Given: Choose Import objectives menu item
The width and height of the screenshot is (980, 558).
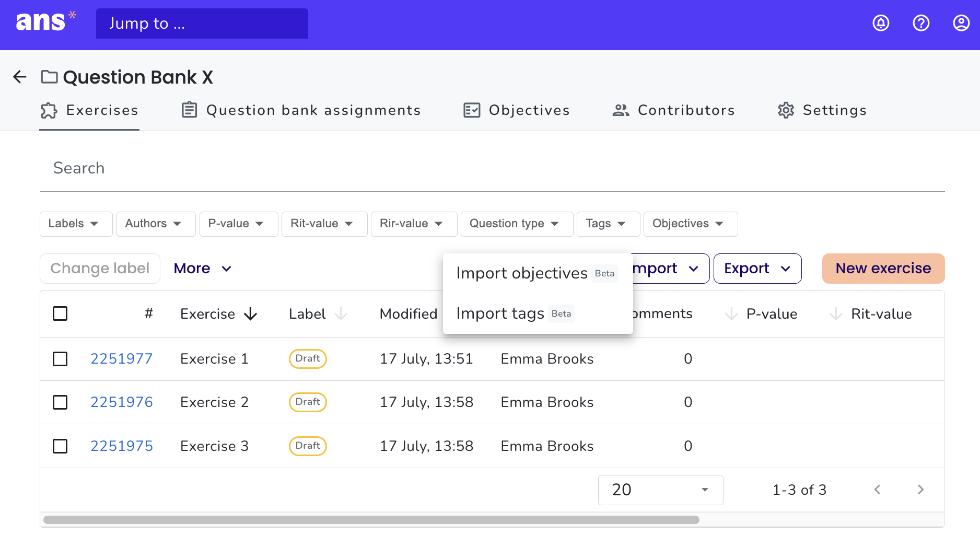Looking at the screenshot, I should tap(538, 273).
